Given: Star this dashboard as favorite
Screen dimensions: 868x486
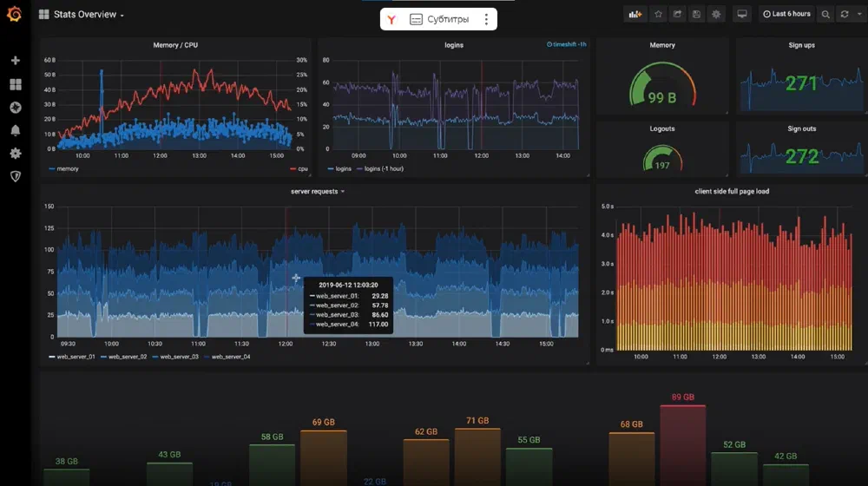Looking at the screenshot, I should coord(658,15).
